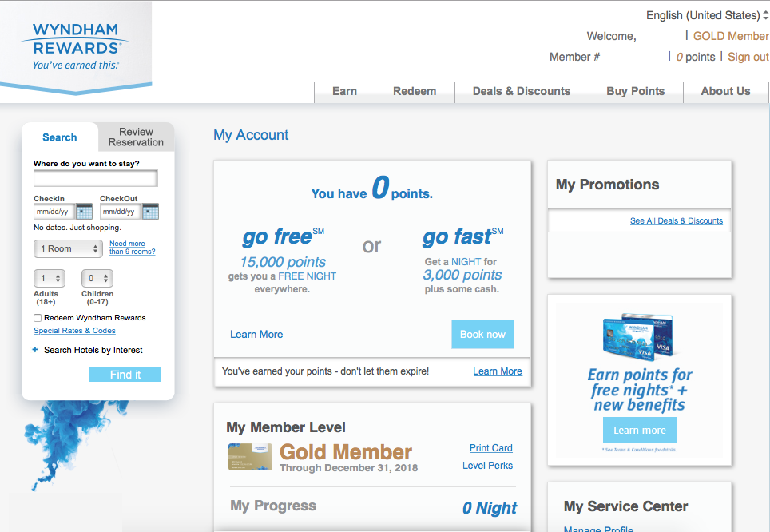Click the Wyndham Rewards logo
Viewport: 770px width, 532px height.
coord(76,46)
